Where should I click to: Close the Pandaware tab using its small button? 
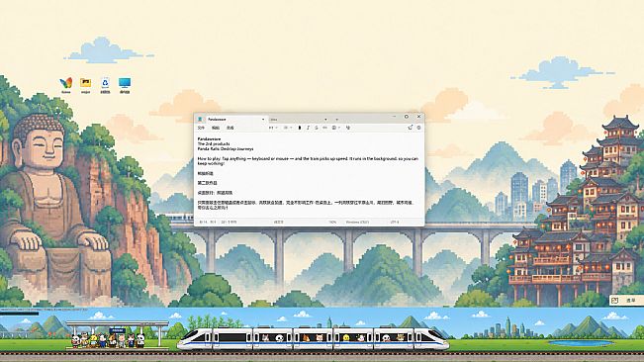[263, 120]
